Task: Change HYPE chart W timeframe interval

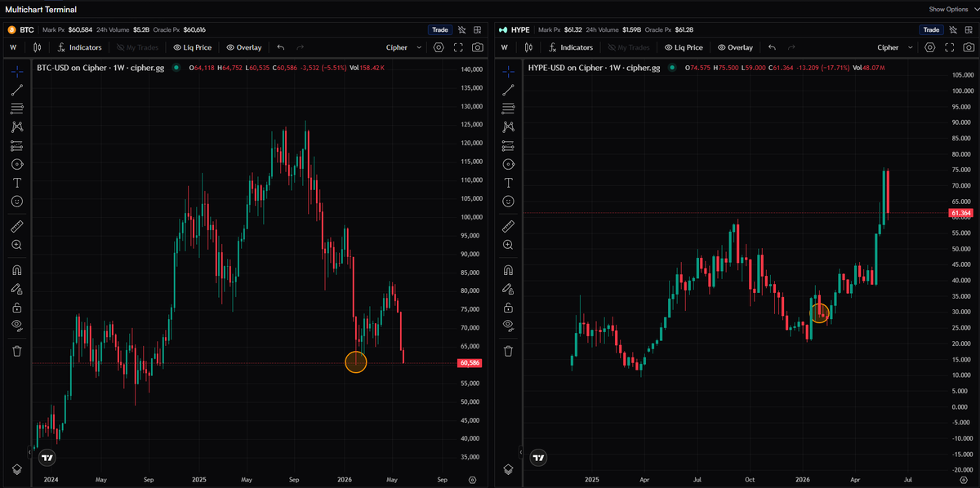Action: coord(506,47)
